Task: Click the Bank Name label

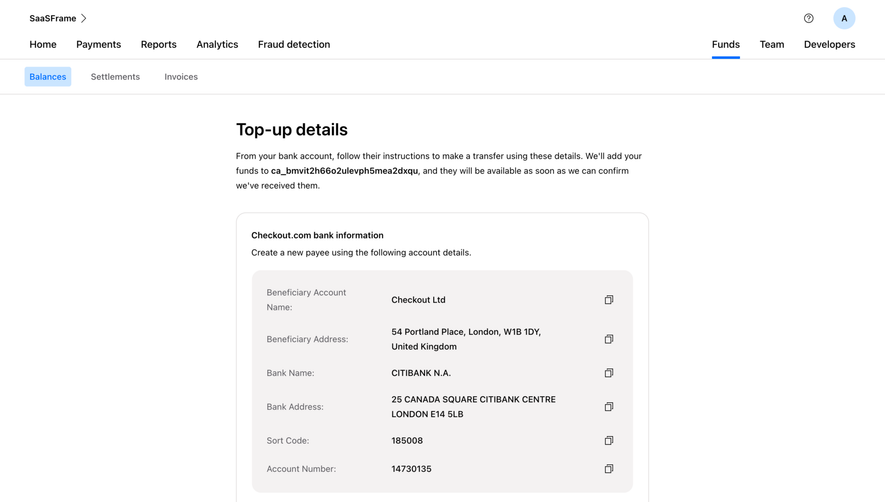Action: pos(290,373)
